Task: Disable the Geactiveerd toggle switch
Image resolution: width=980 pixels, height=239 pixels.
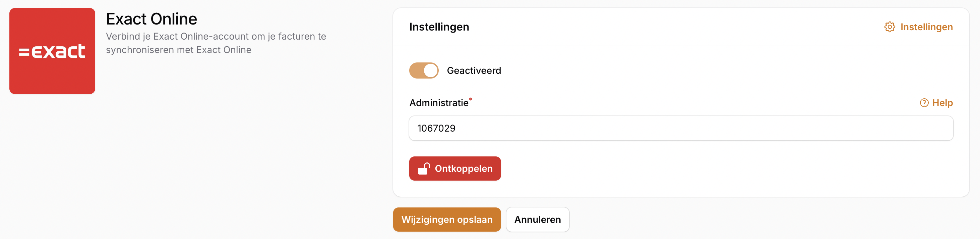Action: pyautogui.click(x=424, y=70)
